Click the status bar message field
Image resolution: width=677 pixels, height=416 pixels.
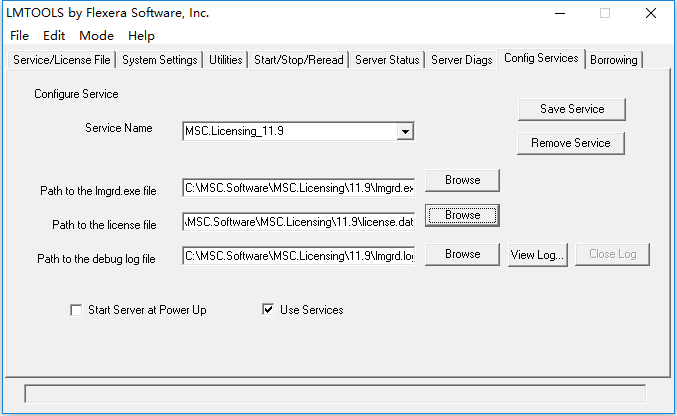tap(335, 394)
